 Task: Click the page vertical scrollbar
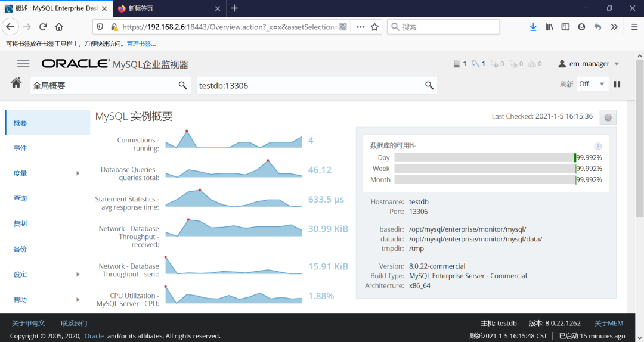(639, 138)
